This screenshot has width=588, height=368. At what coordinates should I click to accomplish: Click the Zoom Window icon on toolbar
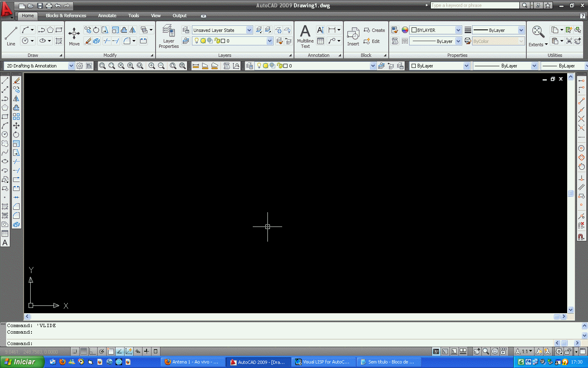[102, 66]
